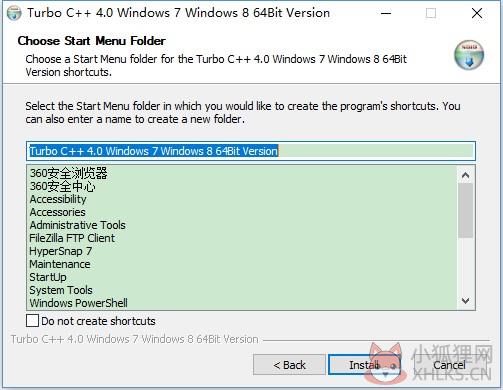Select FileZilla FTP Client folder
The image size is (503, 390).
(72, 238)
